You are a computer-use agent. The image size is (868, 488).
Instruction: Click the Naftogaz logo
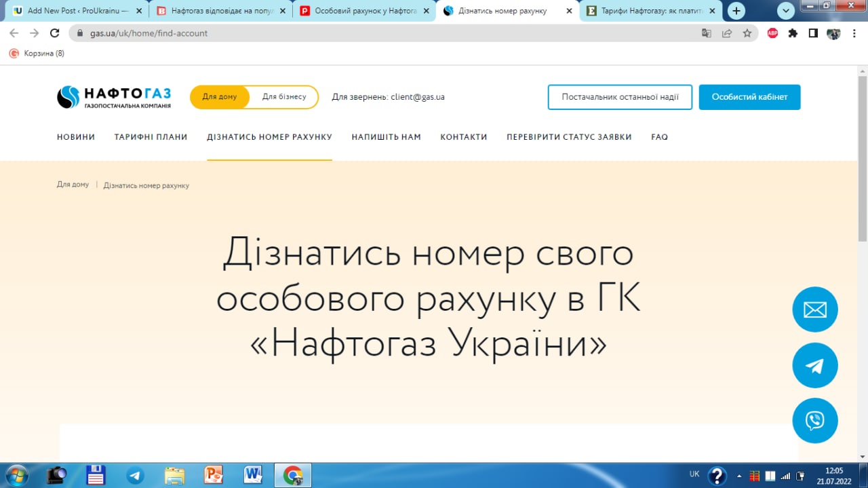coord(114,97)
